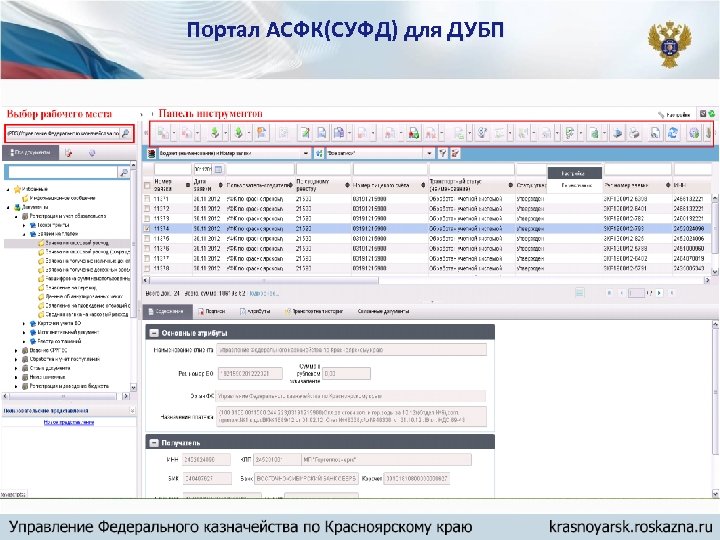Go to next page in table pager

point(659,292)
